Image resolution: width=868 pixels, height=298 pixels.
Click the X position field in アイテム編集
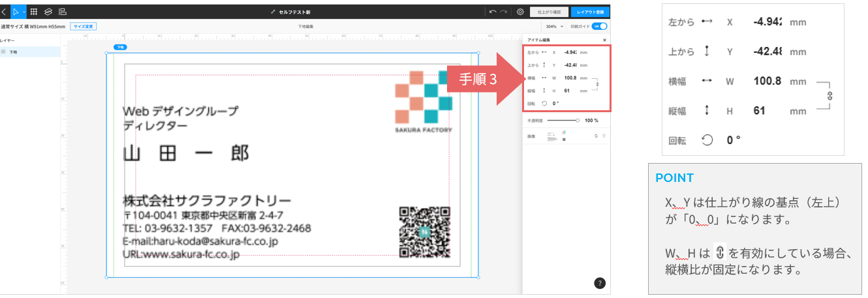point(571,52)
